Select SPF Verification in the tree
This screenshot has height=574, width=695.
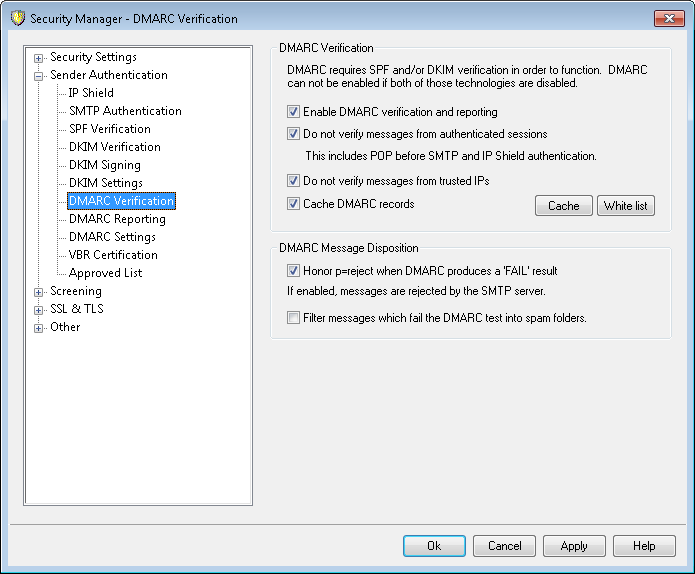[109, 129]
